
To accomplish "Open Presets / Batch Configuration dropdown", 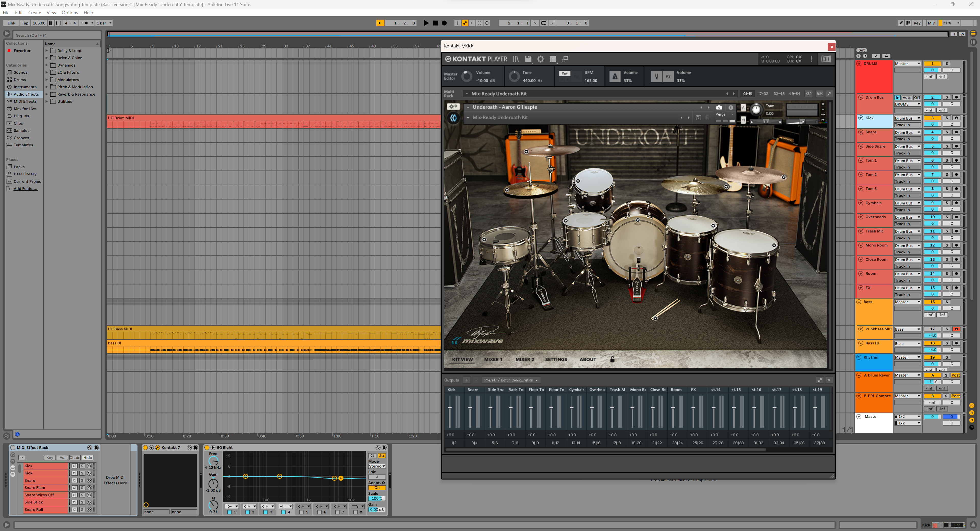I will coord(510,380).
